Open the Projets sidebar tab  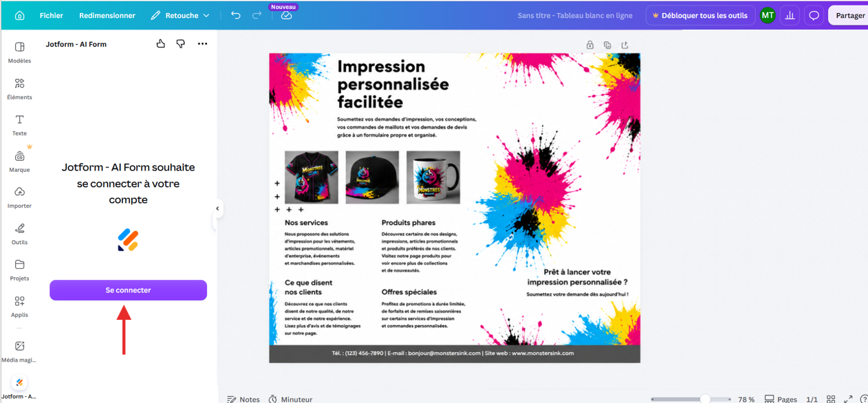click(19, 270)
